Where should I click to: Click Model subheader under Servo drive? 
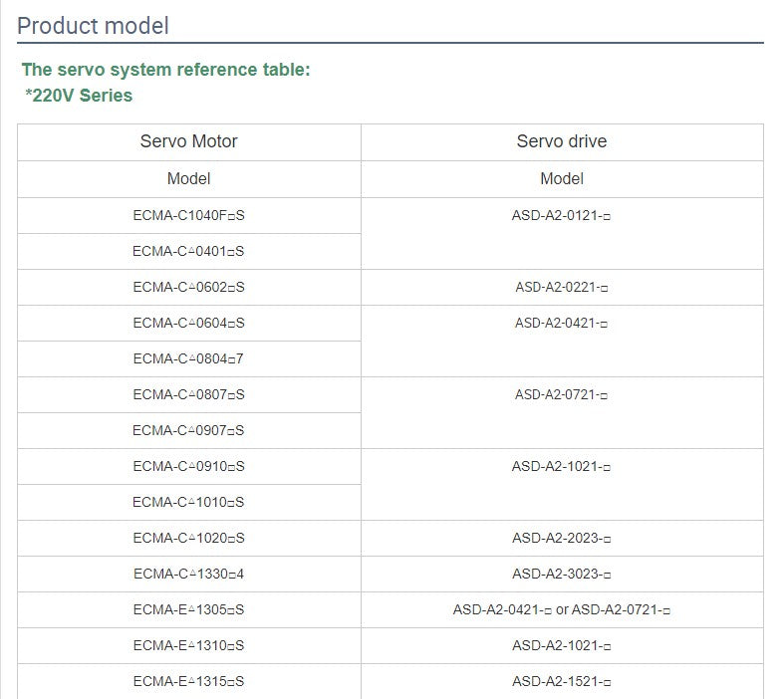pos(561,179)
